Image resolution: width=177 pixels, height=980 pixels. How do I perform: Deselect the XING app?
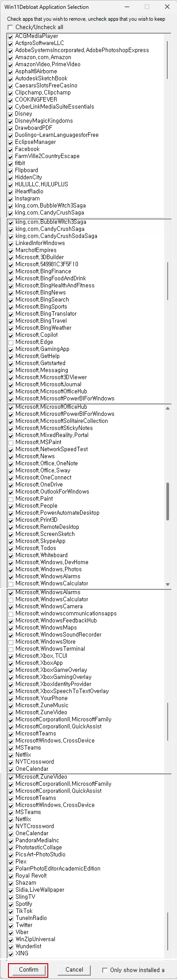(11, 954)
